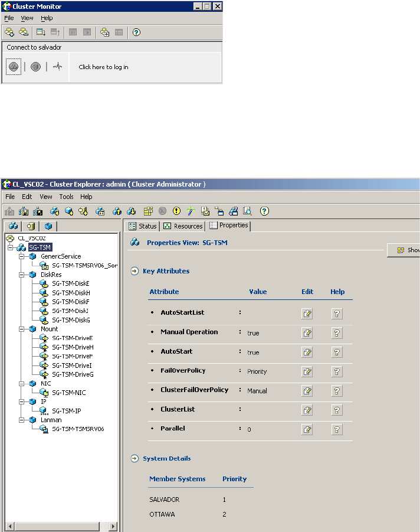The height and width of the screenshot is (532, 420).
Task: Click Edit icon for AutoStart attribute
Action: click(307, 352)
